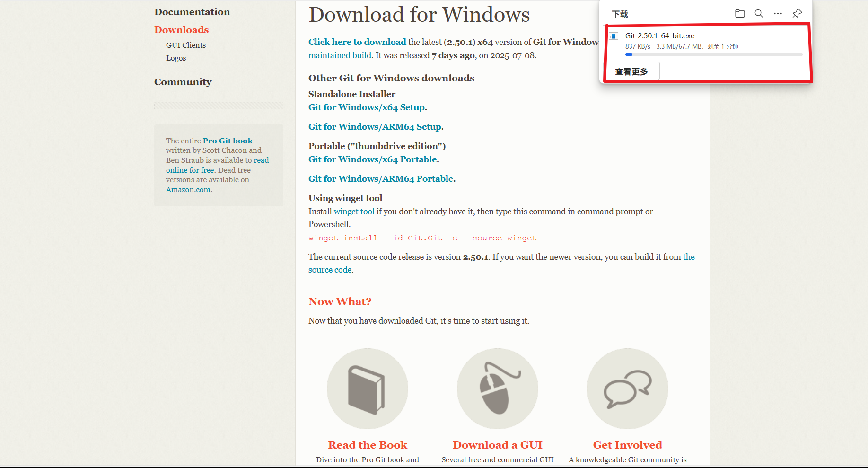Click the Community sidebar heading

click(183, 81)
